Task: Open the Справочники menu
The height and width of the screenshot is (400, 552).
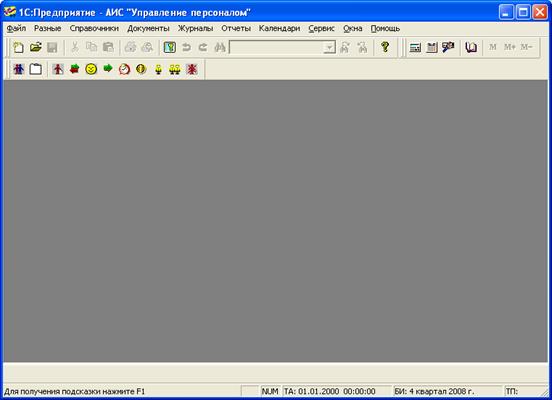Action: [94, 29]
